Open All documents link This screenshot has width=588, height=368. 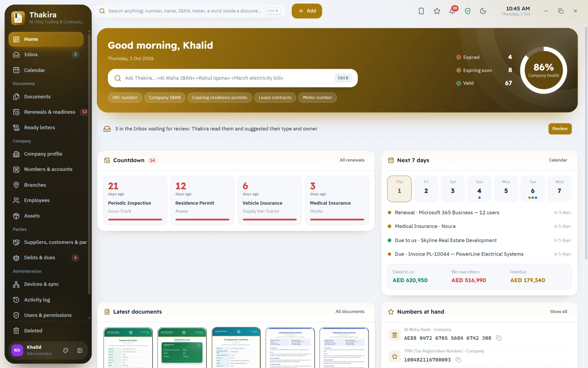350,312
